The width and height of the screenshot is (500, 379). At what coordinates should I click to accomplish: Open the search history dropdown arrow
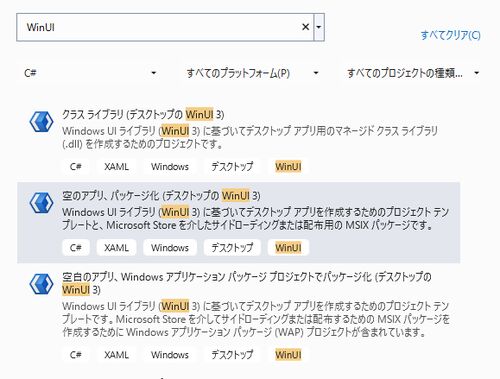tap(319, 27)
